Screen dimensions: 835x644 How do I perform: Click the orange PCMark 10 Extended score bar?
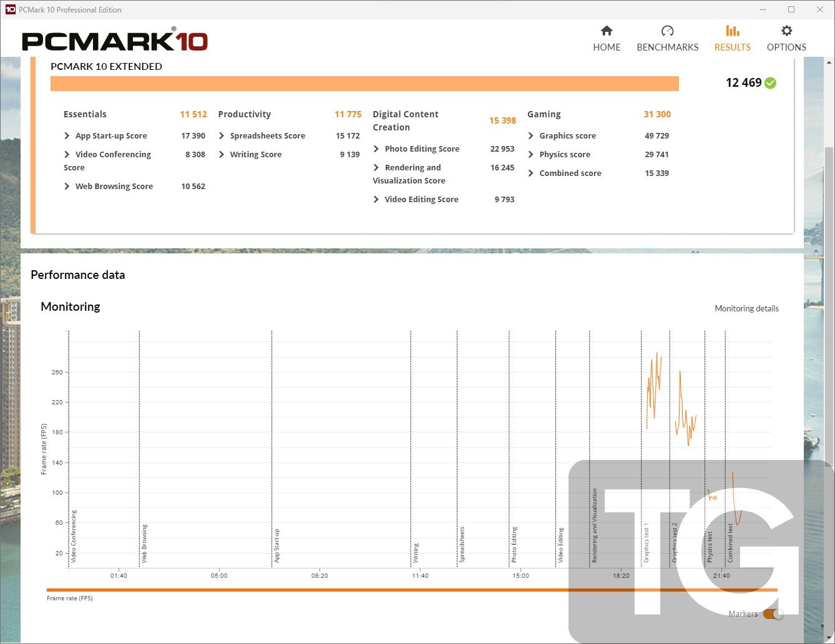point(364,84)
